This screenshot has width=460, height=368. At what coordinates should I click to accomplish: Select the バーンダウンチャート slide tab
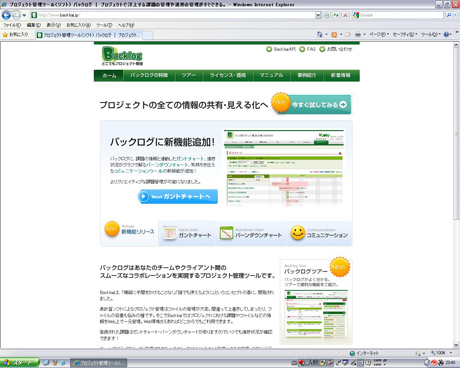[251, 233]
